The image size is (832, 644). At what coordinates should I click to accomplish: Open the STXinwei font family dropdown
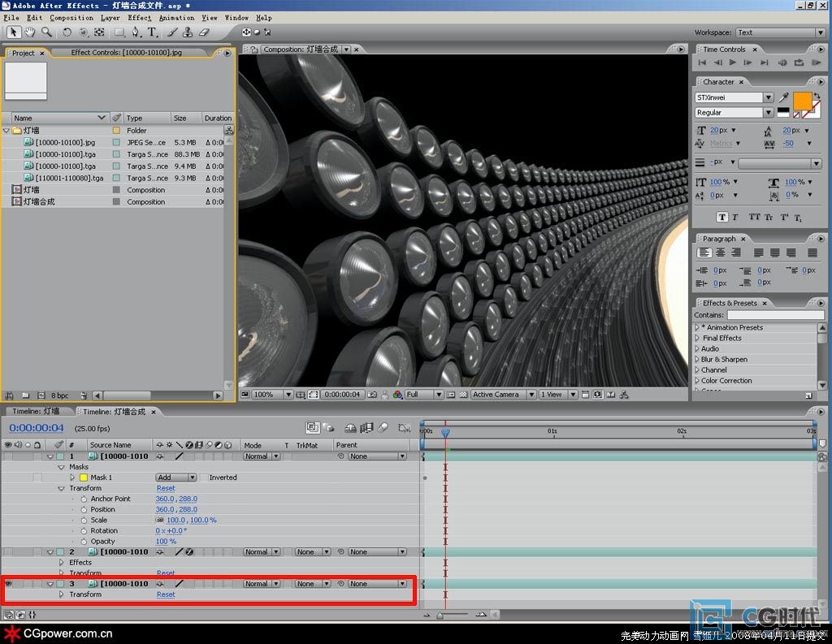pos(769,97)
